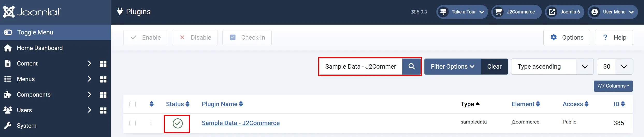The width and height of the screenshot is (644, 137).
Task: Expand the 7/7 Columns dropdown
Action: click(613, 86)
